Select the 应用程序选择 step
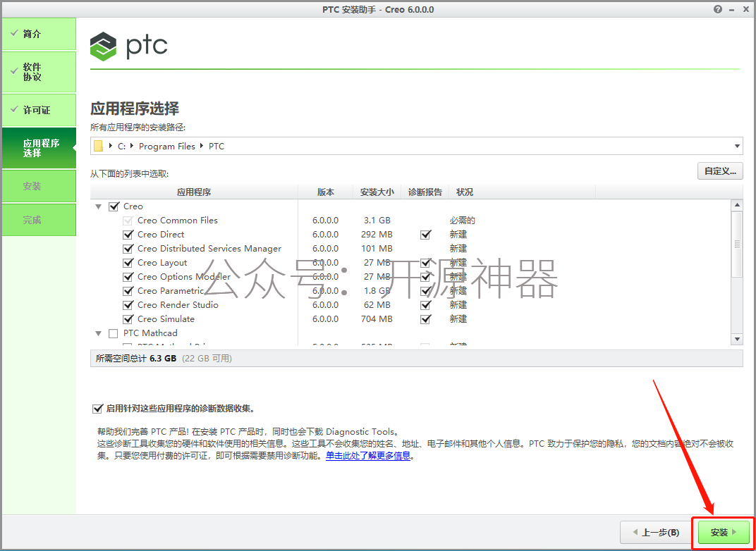Viewport: 756px width, 551px height. [39, 148]
